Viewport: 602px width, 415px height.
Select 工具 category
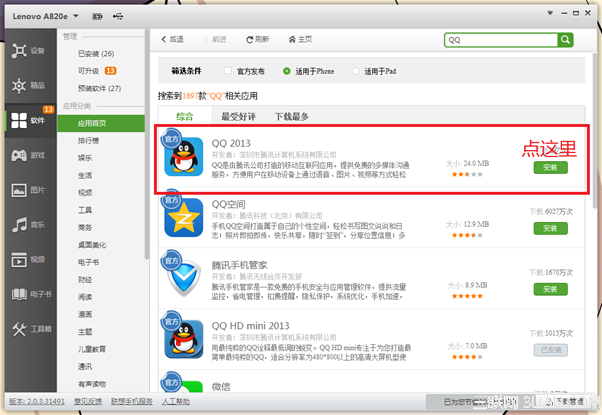(x=85, y=210)
